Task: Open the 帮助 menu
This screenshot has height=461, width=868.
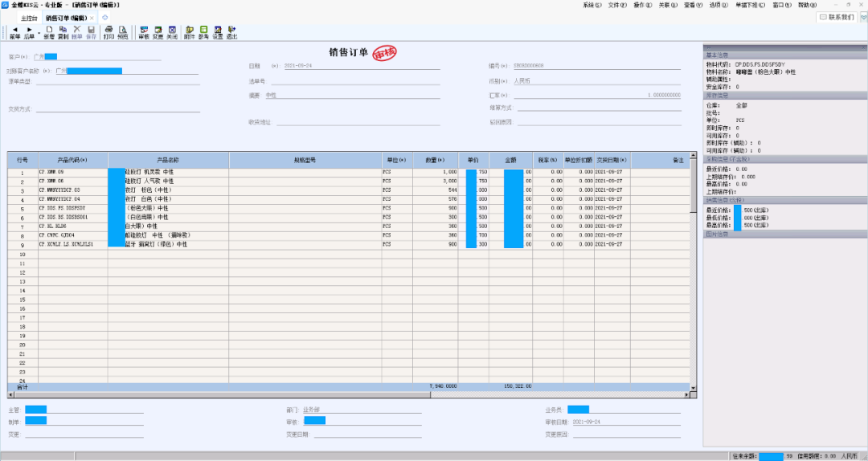Action: click(807, 5)
